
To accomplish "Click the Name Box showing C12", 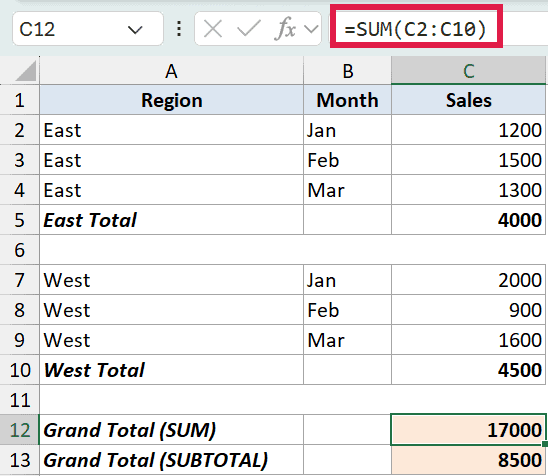I will point(88,29).
